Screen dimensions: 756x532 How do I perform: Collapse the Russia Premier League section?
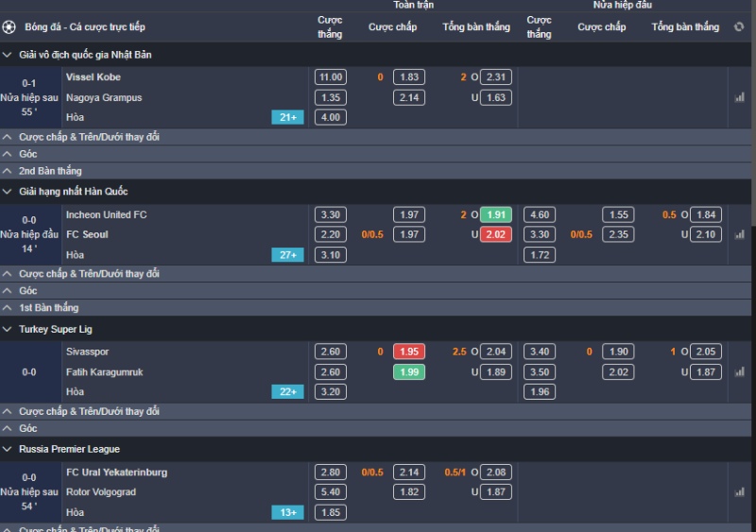(9, 449)
